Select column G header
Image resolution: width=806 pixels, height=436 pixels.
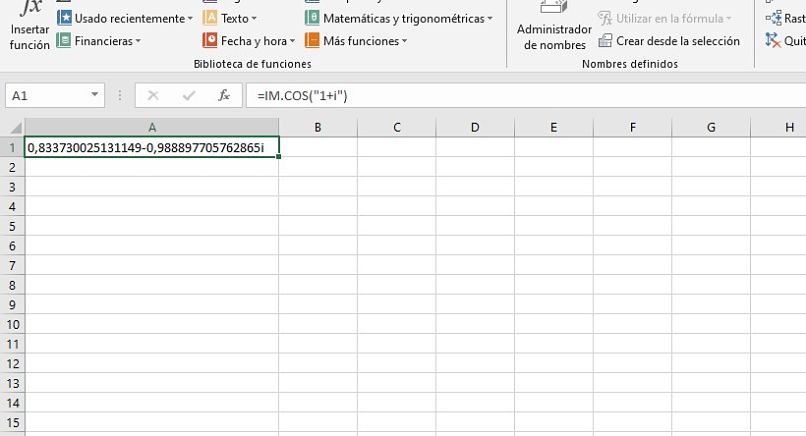pyautogui.click(x=711, y=128)
